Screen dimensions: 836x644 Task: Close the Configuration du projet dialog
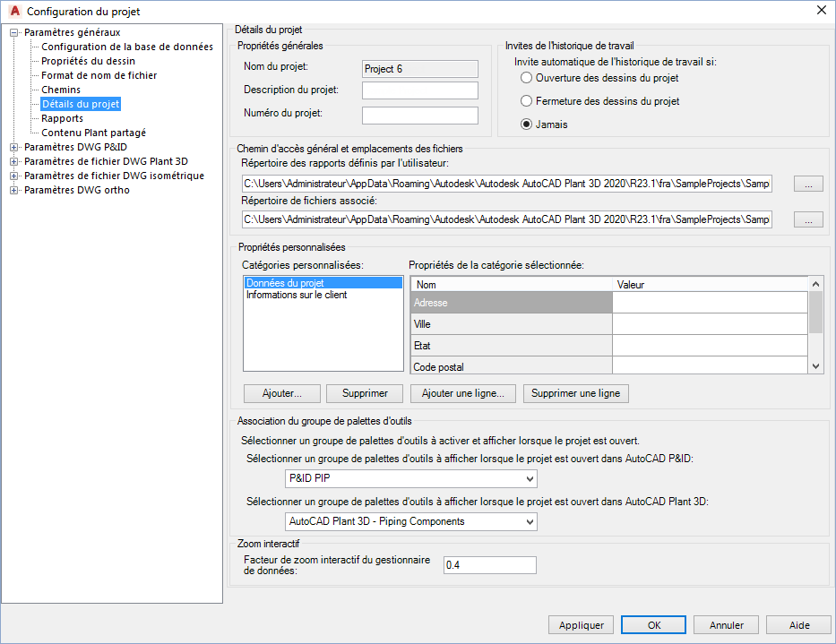[821, 11]
